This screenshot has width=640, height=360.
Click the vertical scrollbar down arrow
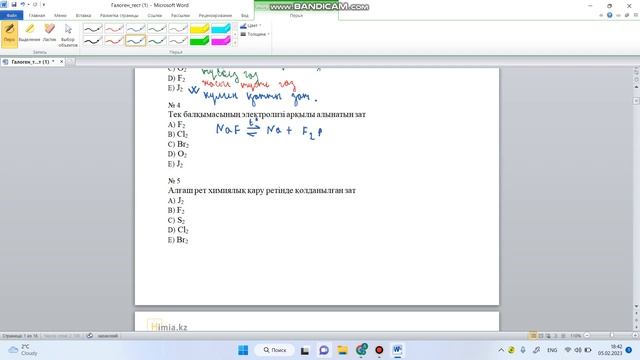(x=636, y=306)
